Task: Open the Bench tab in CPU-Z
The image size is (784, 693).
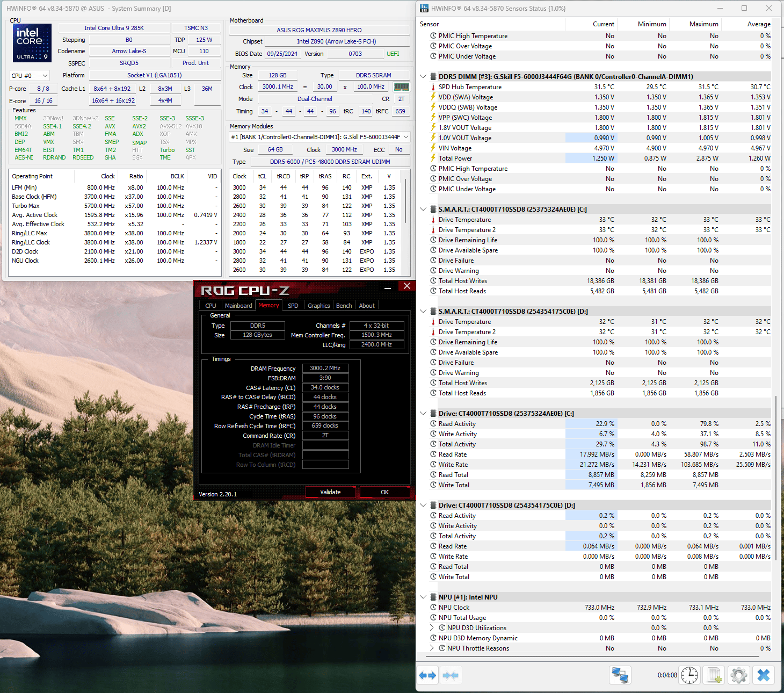Action: point(344,306)
